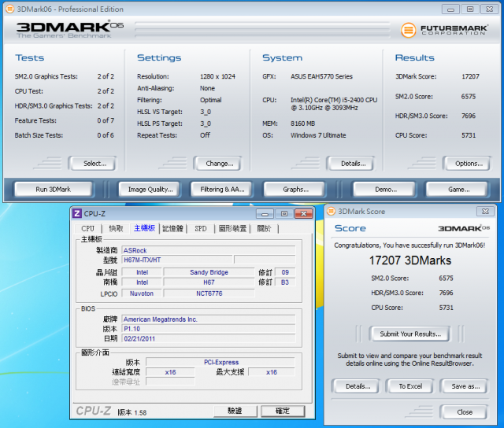
Task: Click the NCT6776 LPCIO field
Action: click(209, 293)
